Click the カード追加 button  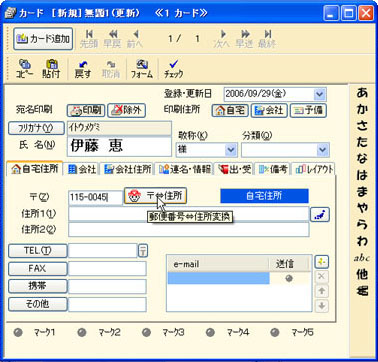coord(43,39)
